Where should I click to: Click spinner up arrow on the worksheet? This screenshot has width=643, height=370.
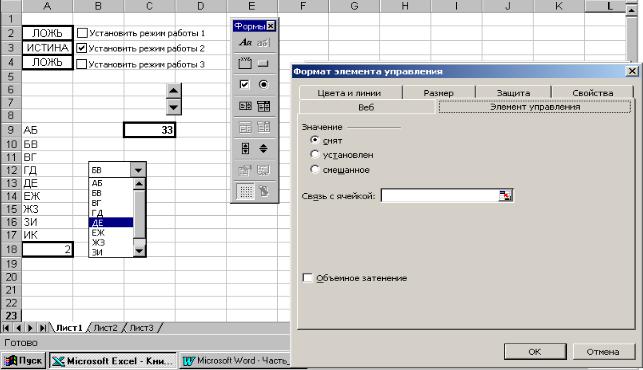173,90
